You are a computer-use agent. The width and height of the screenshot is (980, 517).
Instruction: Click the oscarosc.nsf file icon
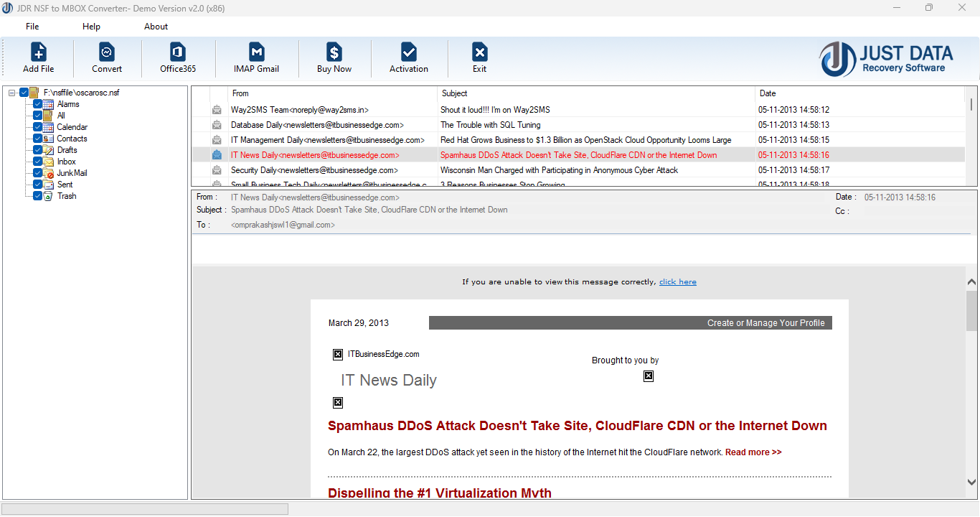34,93
